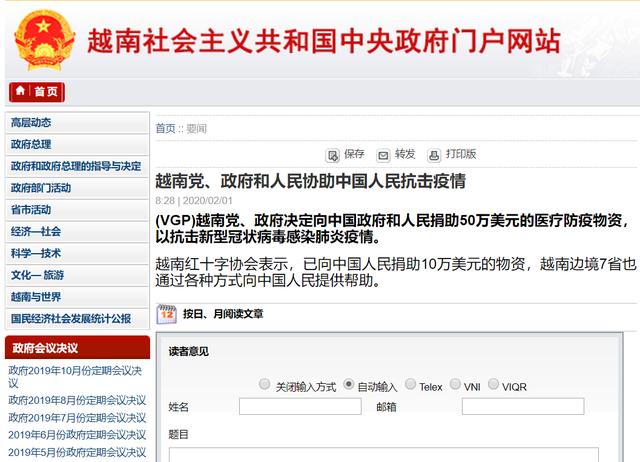Viewport: 640px width, 462px height.
Task: Click the 要闻 breadcrumb link
Action: [196, 129]
